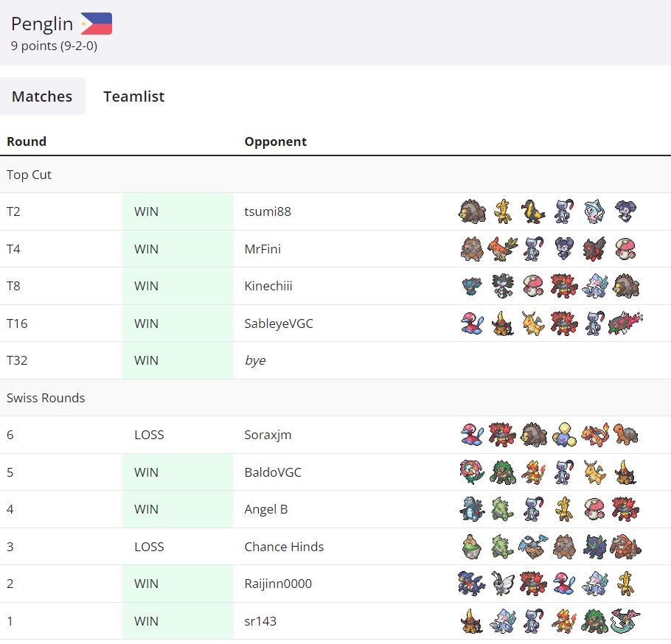
Task: Click the Charizard icon in Soraxjm's team
Action: point(594,434)
